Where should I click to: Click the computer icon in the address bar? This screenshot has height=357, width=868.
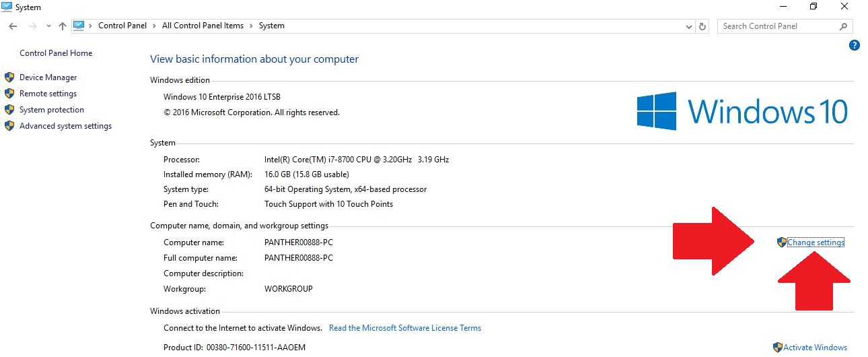79,26
